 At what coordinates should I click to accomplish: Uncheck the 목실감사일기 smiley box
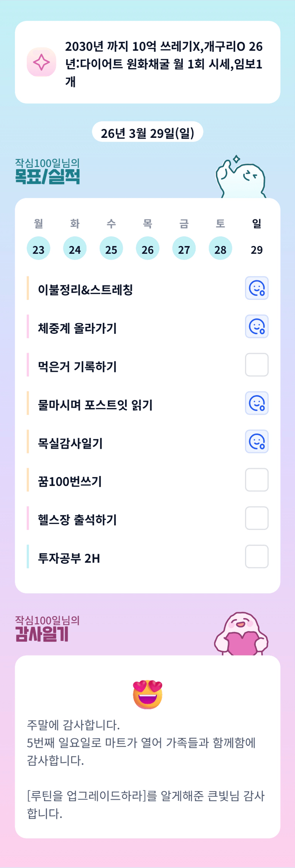256,441
